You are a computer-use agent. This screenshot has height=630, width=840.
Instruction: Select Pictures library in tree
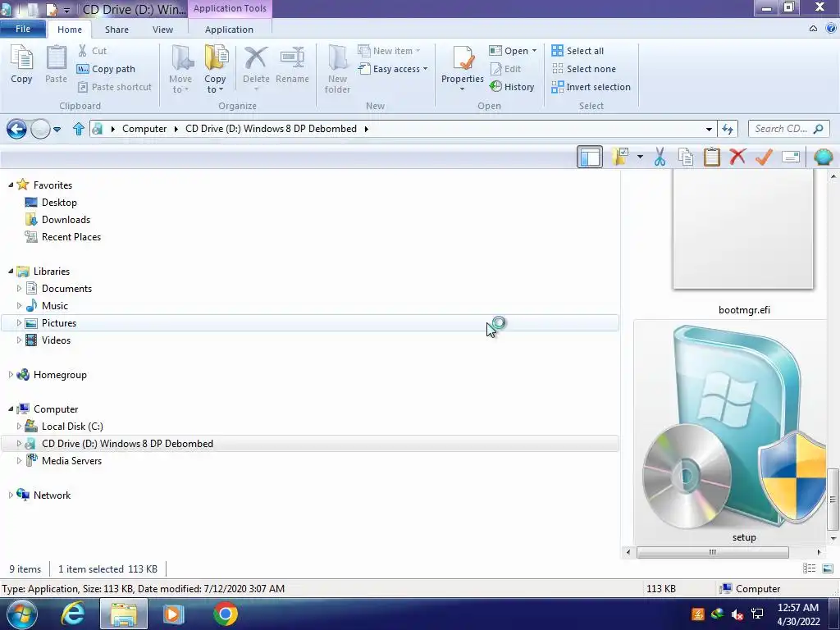310,323
